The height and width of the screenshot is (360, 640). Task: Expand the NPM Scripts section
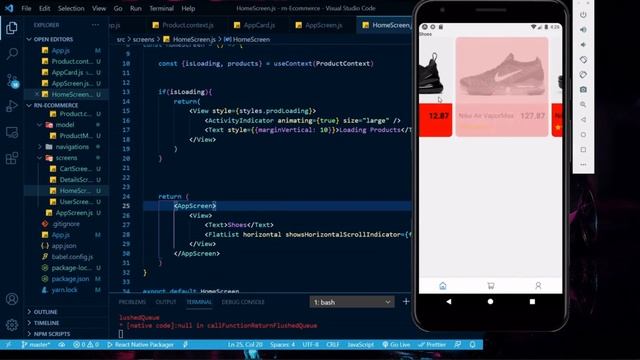(x=51, y=334)
